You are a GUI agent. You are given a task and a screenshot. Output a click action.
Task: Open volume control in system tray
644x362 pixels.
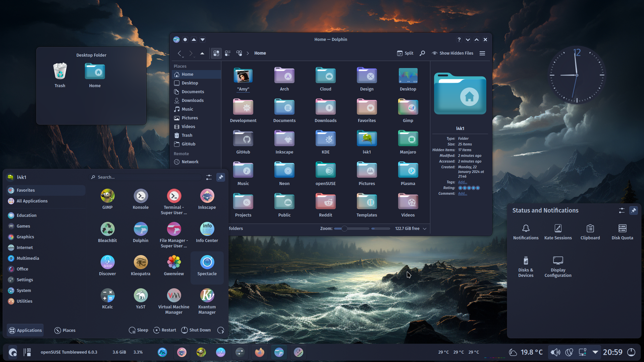click(x=555, y=352)
